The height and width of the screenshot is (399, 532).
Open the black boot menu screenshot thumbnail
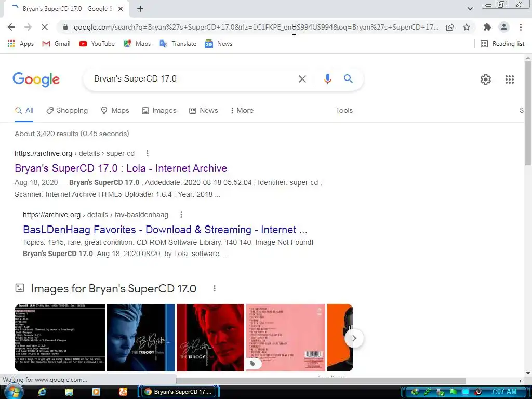coord(60,338)
